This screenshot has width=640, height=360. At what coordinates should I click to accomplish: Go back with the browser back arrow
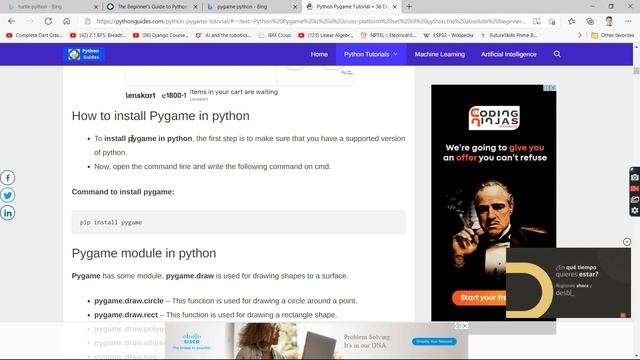[11, 21]
